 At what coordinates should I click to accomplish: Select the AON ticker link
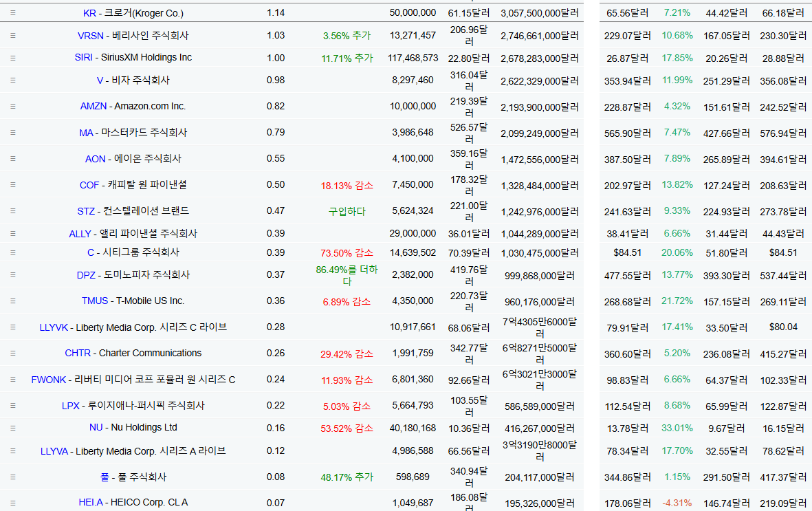95,159
